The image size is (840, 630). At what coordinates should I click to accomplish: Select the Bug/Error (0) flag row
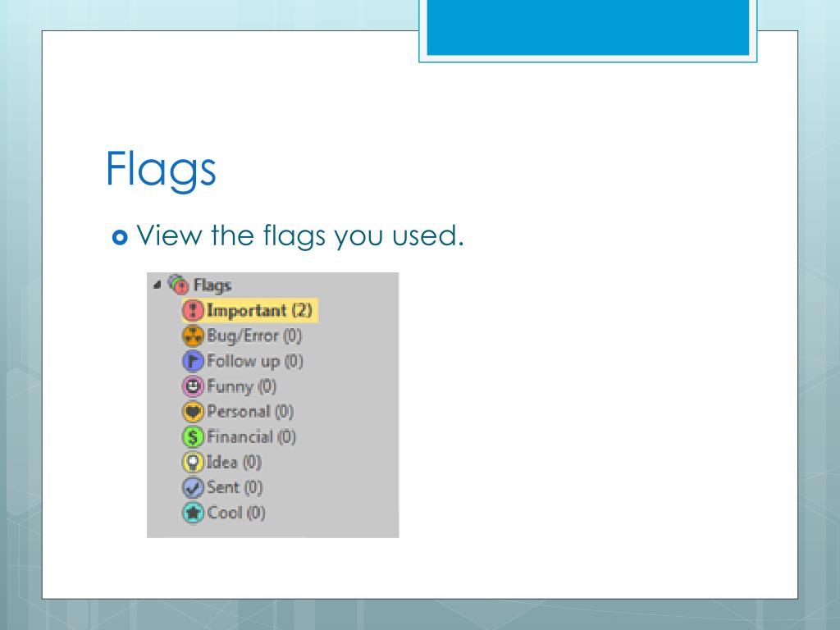tap(242, 336)
